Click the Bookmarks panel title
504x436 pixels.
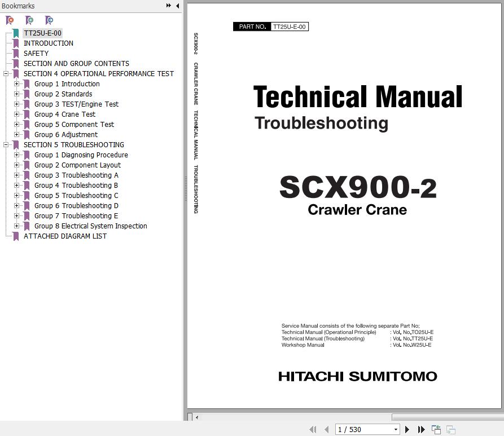pyautogui.click(x=18, y=6)
